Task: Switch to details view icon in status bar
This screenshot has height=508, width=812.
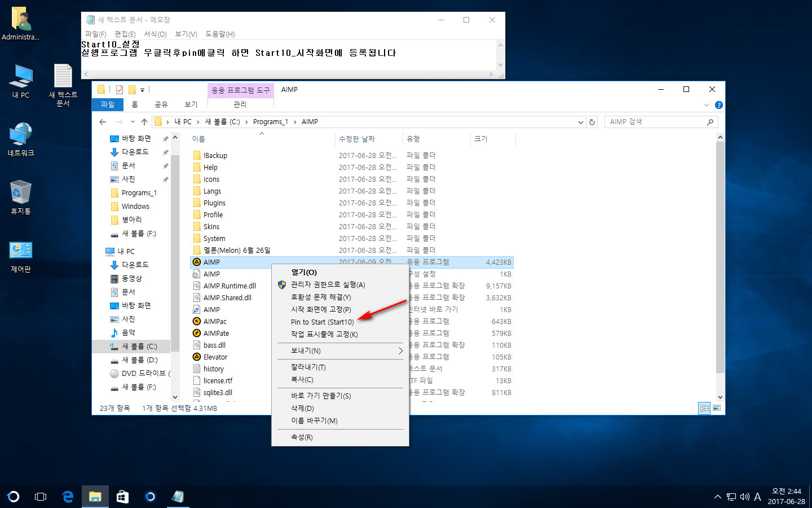Action: click(704, 408)
